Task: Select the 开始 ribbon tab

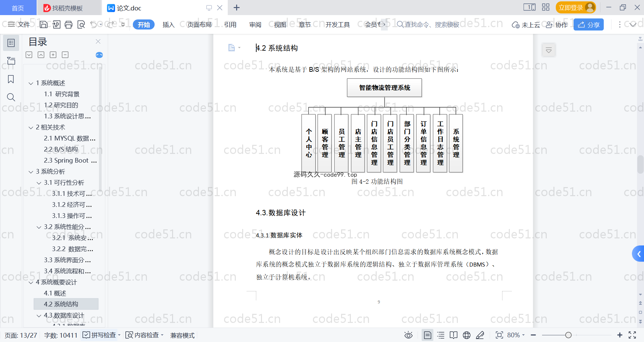Action: pyautogui.click(x=144, y=24)
